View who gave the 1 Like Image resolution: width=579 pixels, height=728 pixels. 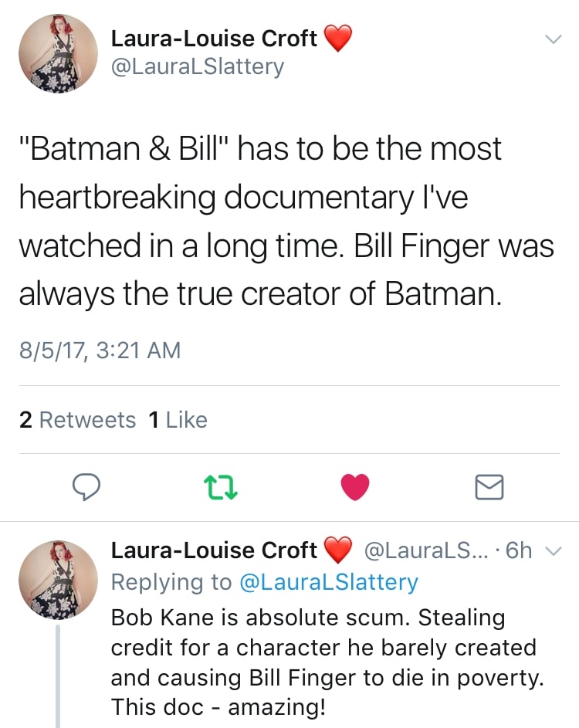click(x=178, y=420)
